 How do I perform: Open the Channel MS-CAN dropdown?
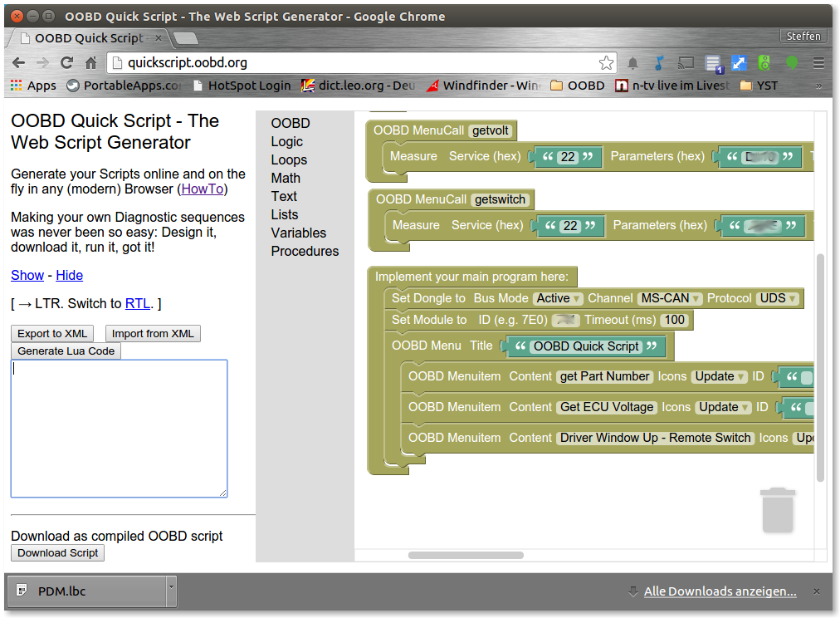[x=670, y=298]
